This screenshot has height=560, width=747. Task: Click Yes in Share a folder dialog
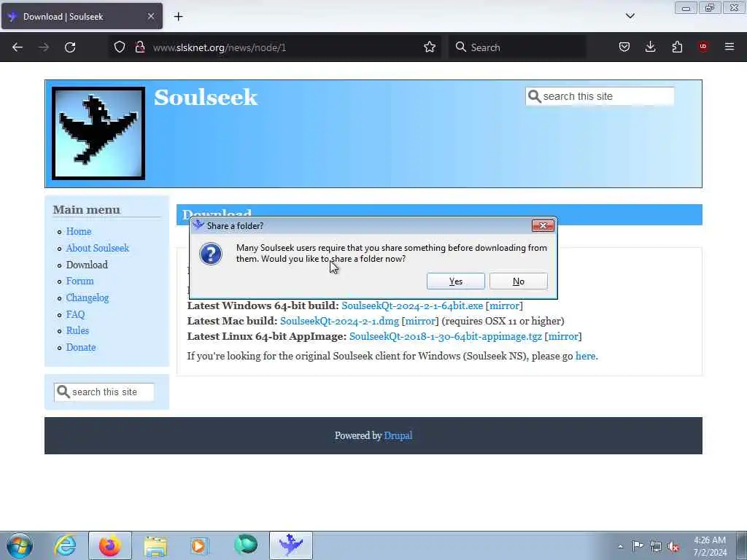[x=456, y=281]
